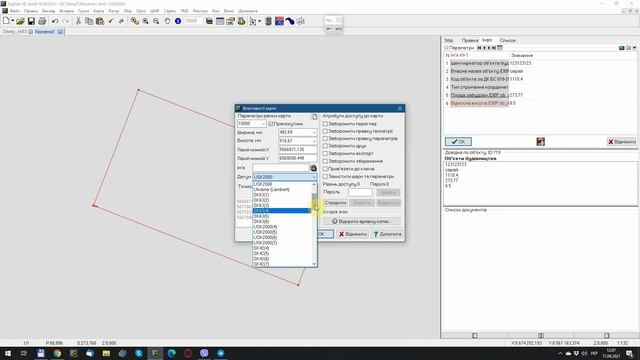This screenshot has width=640, height=360.
Task: Click Відмінити in the Parameters panel
Action: pos(622,142)
